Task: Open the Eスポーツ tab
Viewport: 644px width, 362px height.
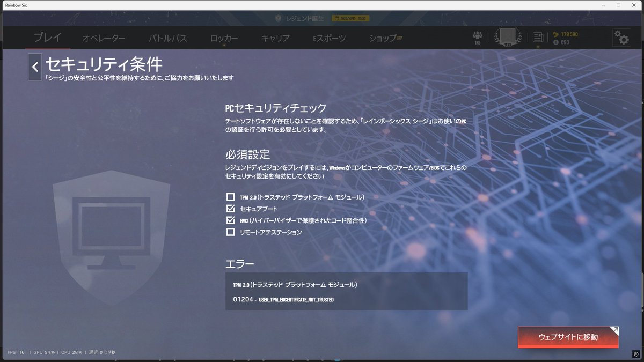Action: [x=330, y=38]
